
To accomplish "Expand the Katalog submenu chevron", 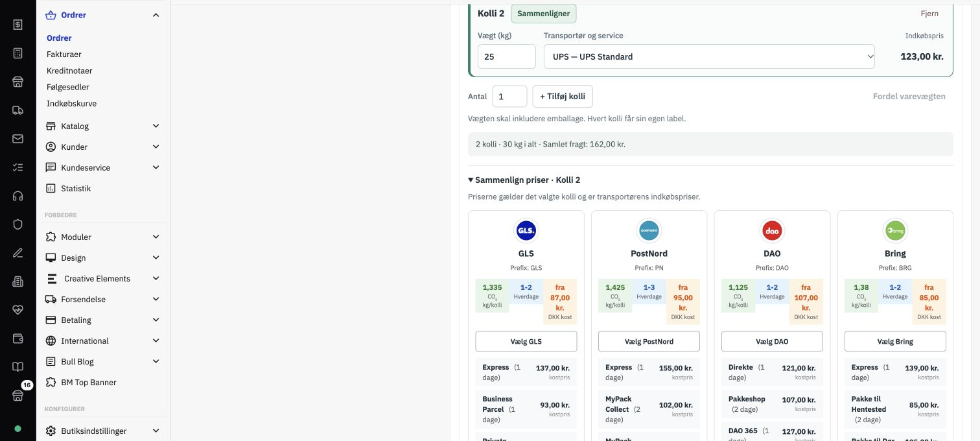I will pos(156,126).
